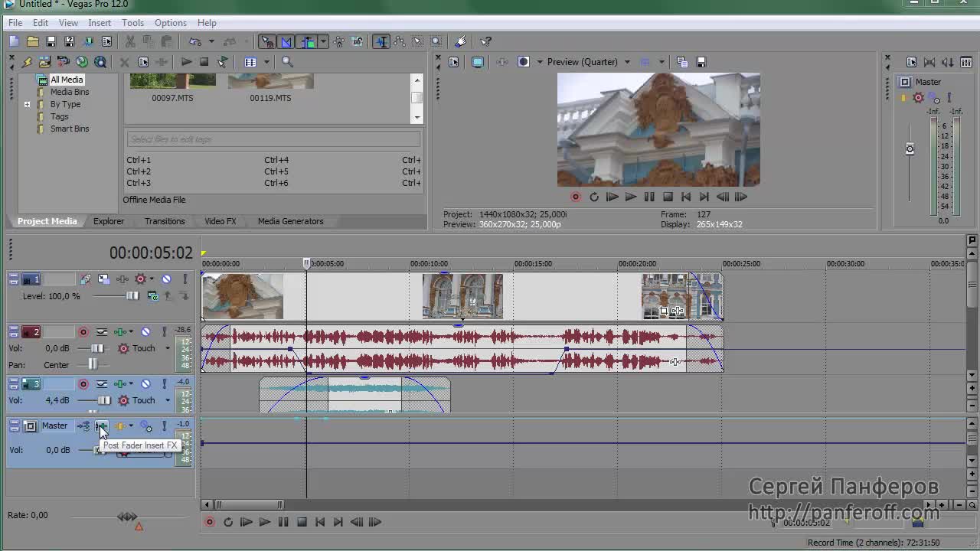Open the preview Overlays dropdown arrow
This screenshot has width=980, height=551.
click(661, 62)
